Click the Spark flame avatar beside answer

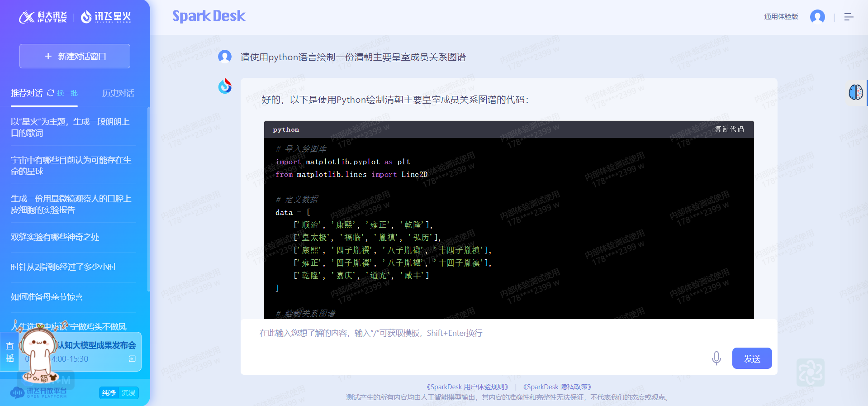coord(225,86)
